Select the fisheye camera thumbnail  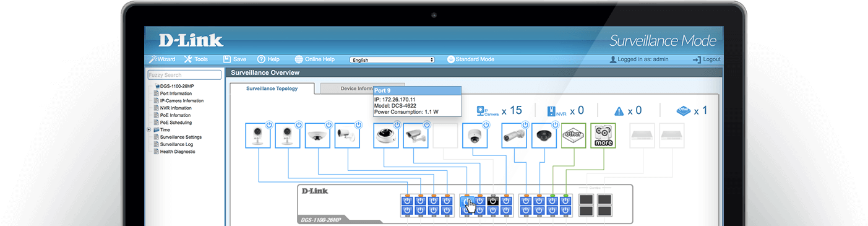[x=317, y=136]
